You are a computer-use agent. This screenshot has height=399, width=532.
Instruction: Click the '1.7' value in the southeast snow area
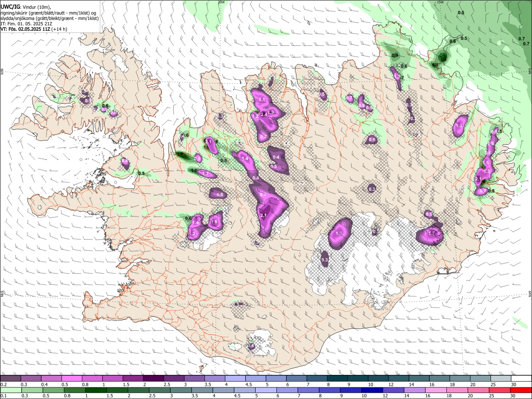click(x=432, y=234)
